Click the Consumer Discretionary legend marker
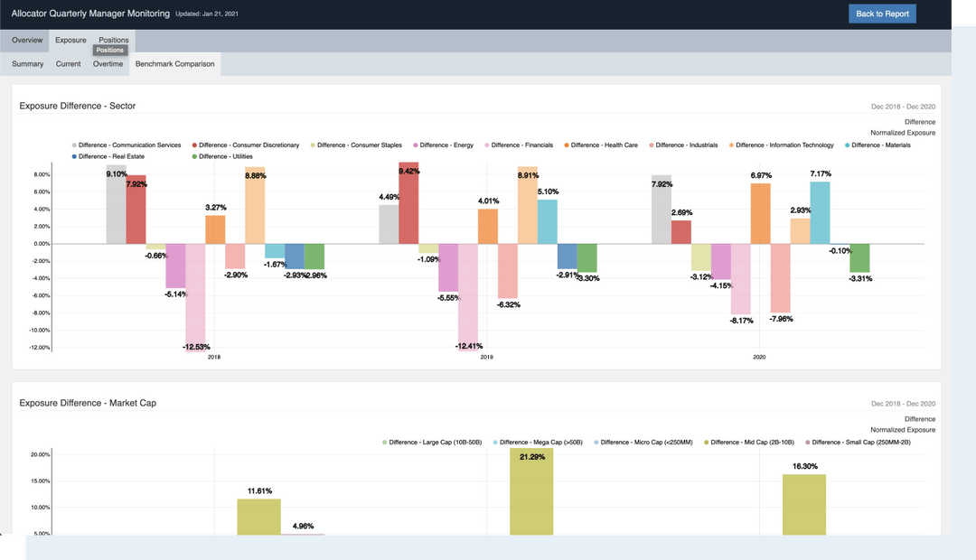The height and width of the screenshot is (560, 976). (x=193, y=145)
